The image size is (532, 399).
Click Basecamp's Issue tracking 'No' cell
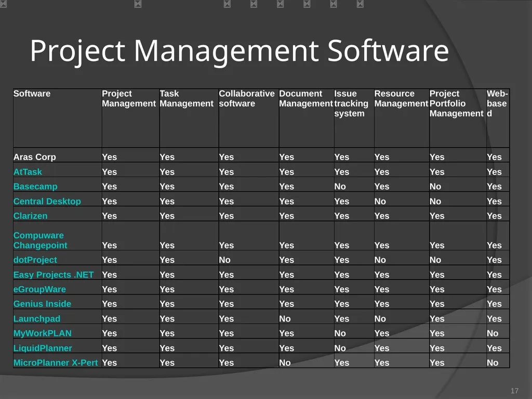354,184
